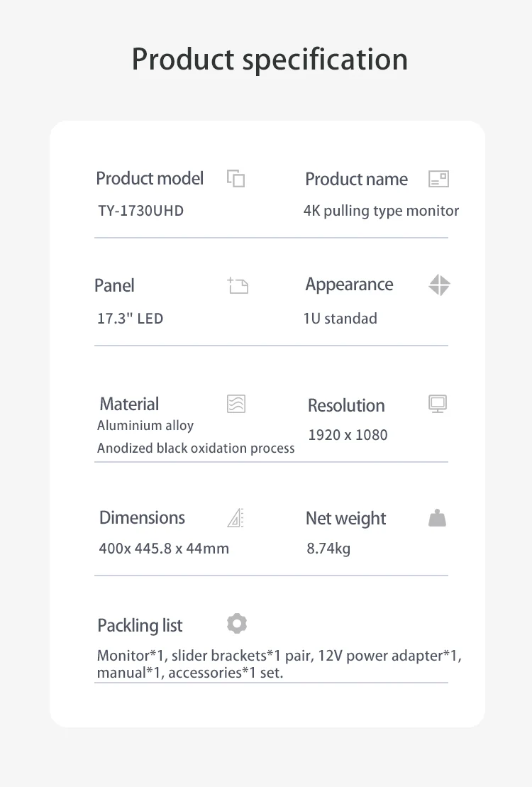Click the gear icon beside Packling list
The image size is (532, 787).
click(237, 624)
